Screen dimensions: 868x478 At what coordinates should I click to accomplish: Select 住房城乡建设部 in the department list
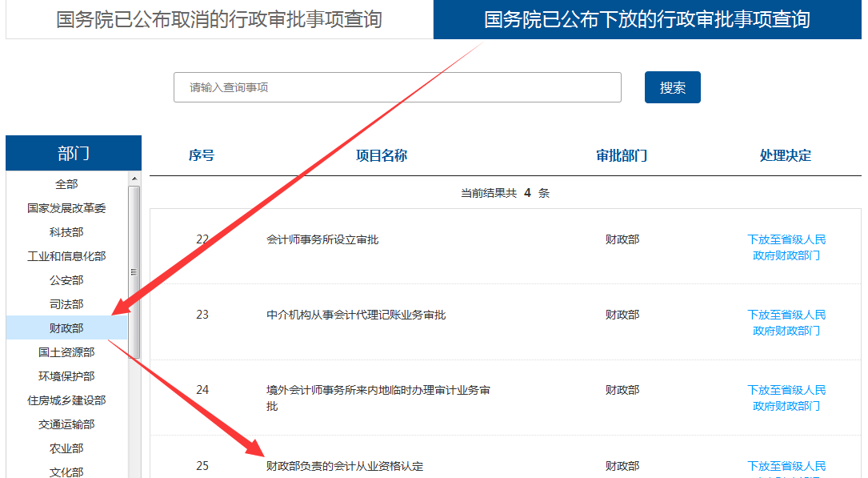click(66, 400)
